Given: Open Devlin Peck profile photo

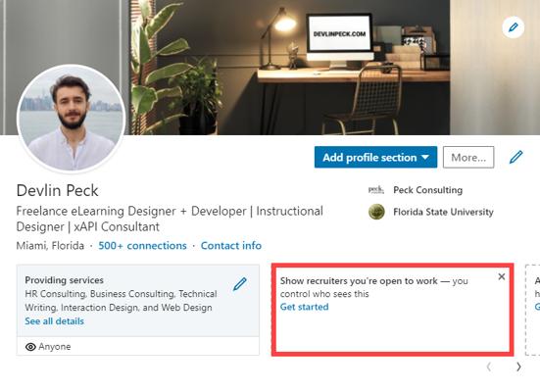Looking at the screenshot, I should (71, 118).
